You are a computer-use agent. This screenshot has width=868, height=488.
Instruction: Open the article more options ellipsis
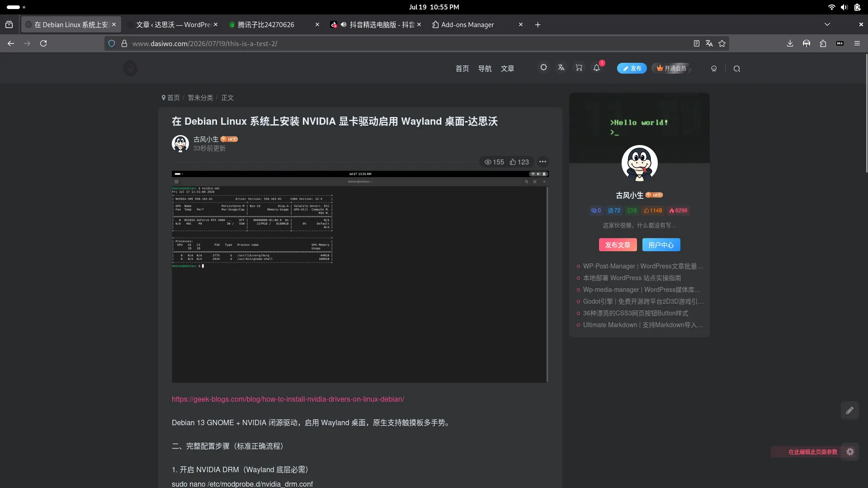tap(542, 162)
